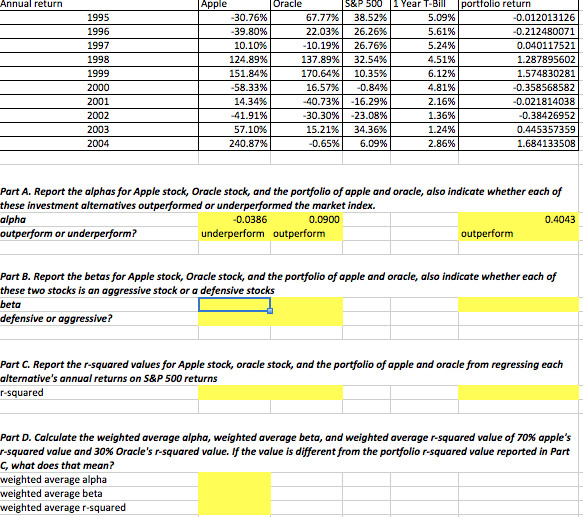Click Apple 1998 return 124.89%
The width and height of the screenshot is (583, 517).
coord(234,60)
